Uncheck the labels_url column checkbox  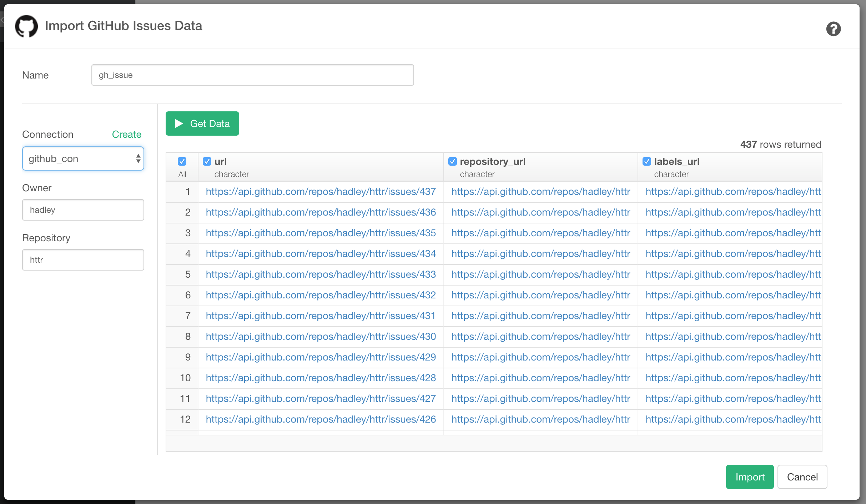647,161
